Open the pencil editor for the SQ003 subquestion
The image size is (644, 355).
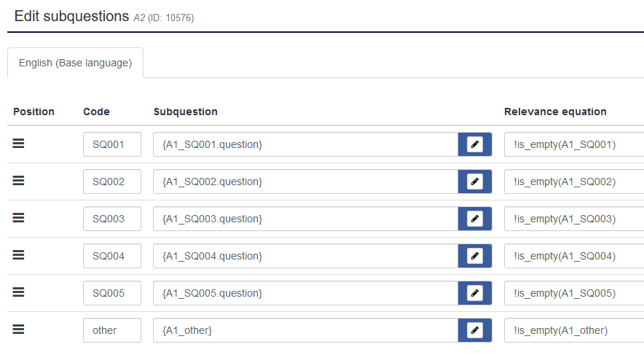[x=475, y=219]
